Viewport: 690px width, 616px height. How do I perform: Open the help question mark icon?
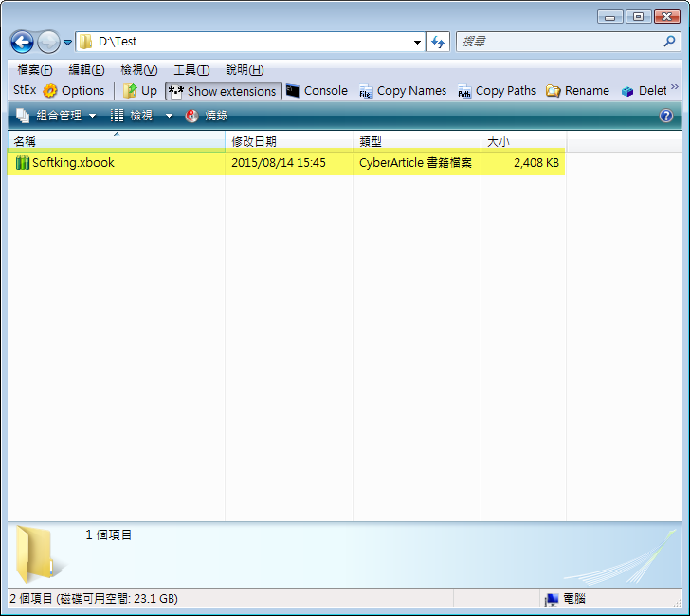point(666,116)
